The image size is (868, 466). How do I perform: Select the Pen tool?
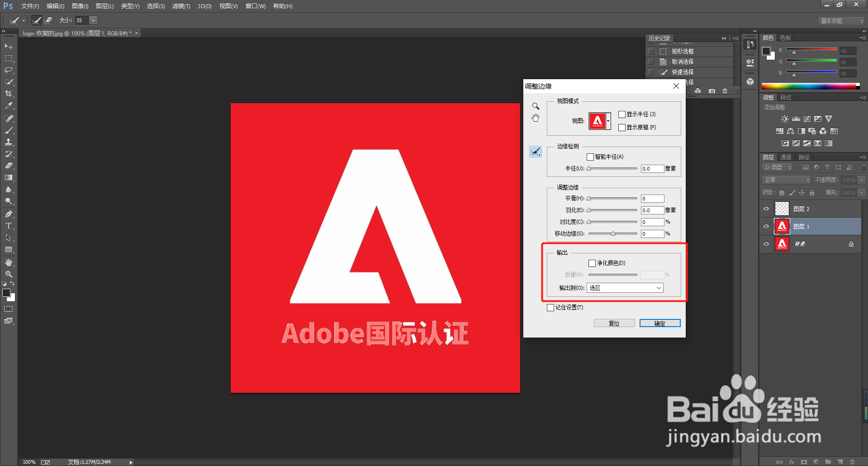[x=9, y=214]
